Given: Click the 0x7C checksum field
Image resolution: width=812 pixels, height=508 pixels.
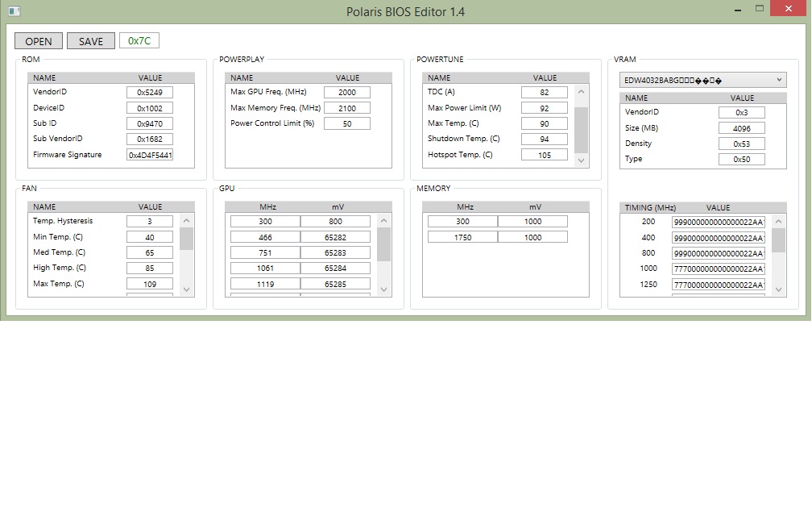Looking at the screenshot, I should tap(139, 40).
